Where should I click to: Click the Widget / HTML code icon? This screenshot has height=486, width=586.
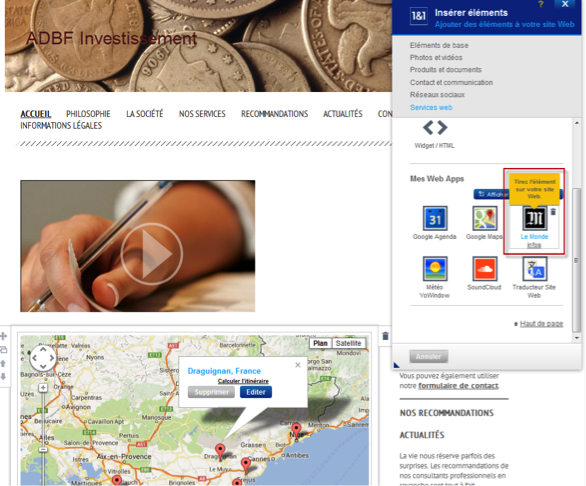[435, 128]
